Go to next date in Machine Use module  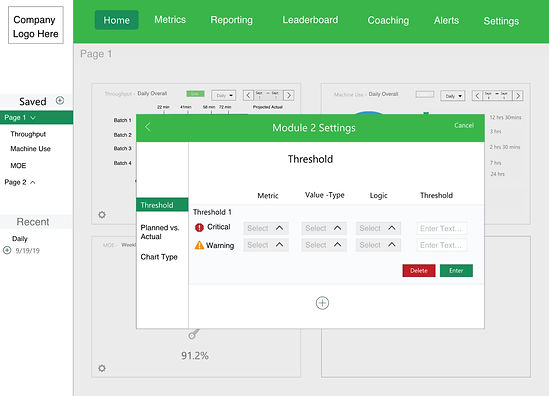[x=518, y=96]
